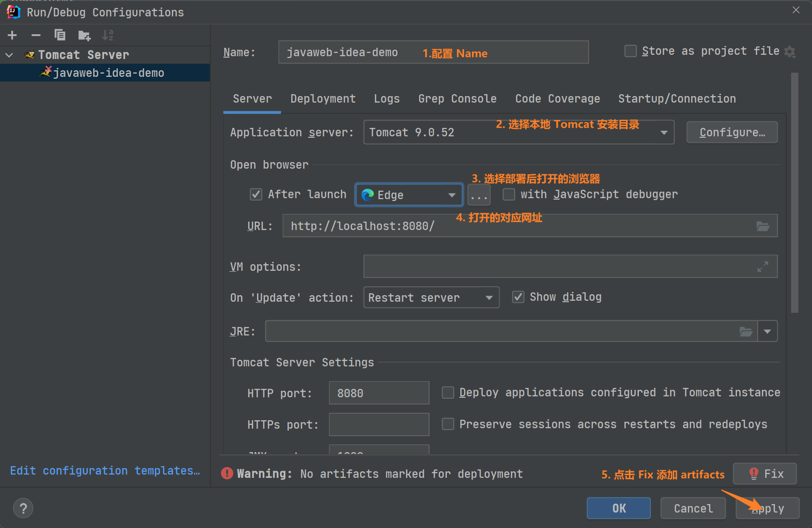The height and width of the screenshot is (528, 812).
Task: Open Edit configuration templates link
Action: click(105, 471)
